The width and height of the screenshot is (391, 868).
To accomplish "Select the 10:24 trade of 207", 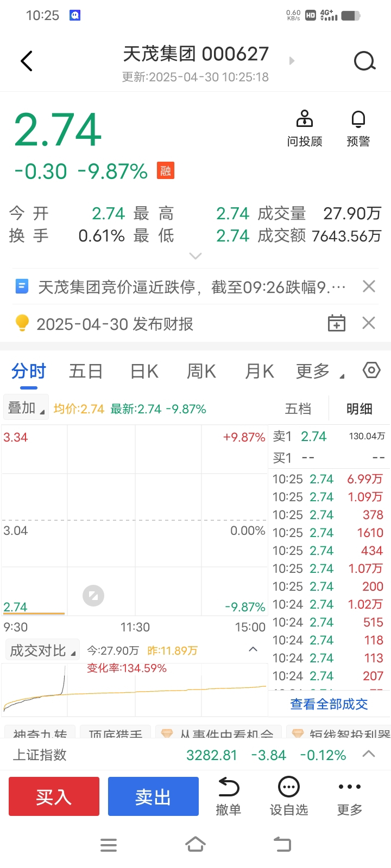I will point(328,676).
